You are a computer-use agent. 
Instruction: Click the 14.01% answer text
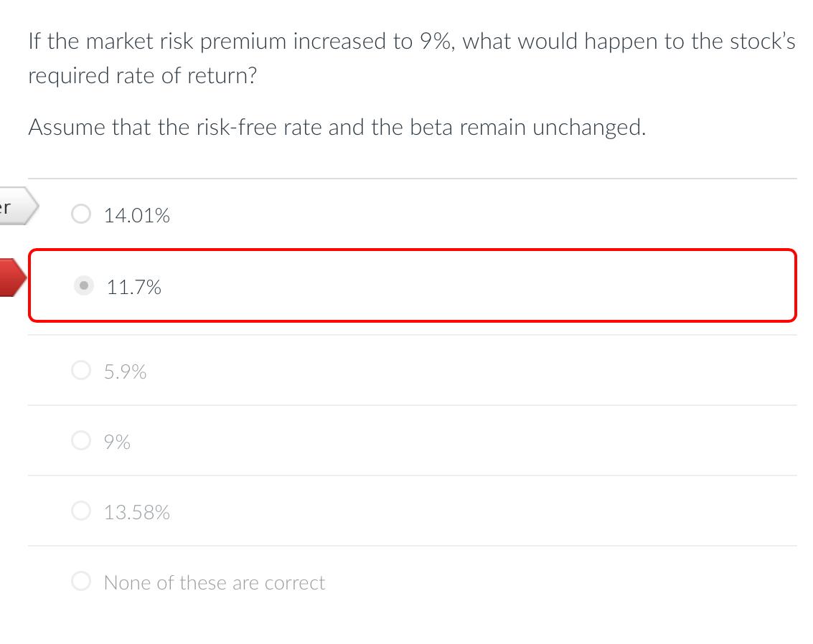tap(137, 214)
